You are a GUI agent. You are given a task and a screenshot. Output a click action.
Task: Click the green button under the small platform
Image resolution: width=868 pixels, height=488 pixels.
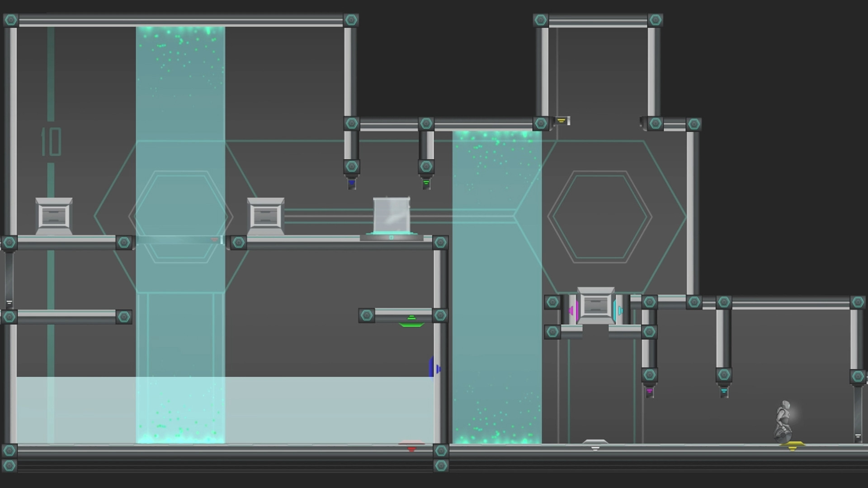click(x=411, y=322)
